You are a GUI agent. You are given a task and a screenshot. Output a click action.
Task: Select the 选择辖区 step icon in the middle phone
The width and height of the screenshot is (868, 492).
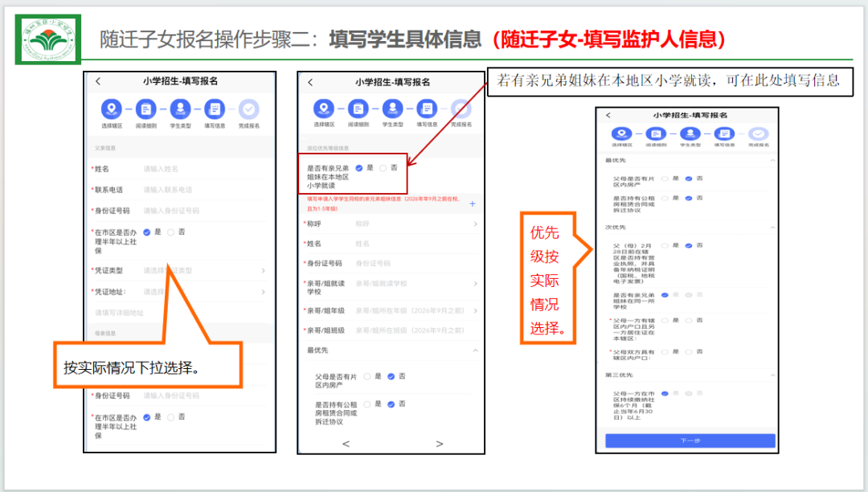pyautogui.click(x=324, y=109)
